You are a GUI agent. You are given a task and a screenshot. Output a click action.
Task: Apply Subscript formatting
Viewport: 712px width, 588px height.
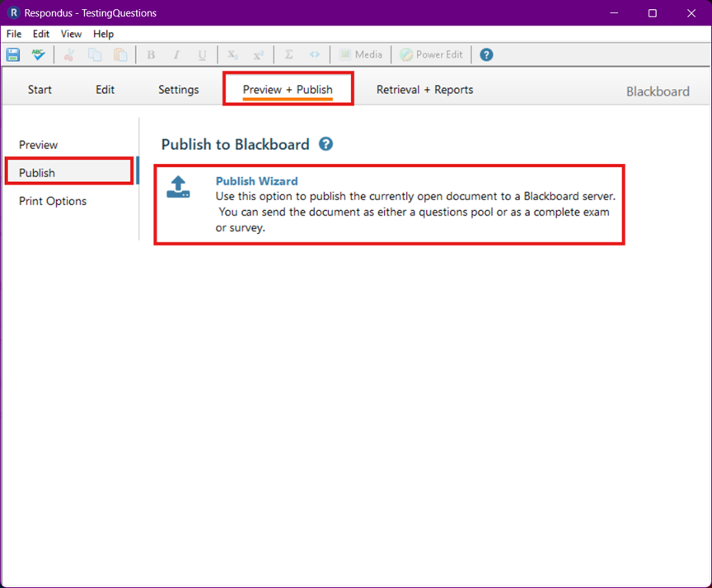[232, 55]
